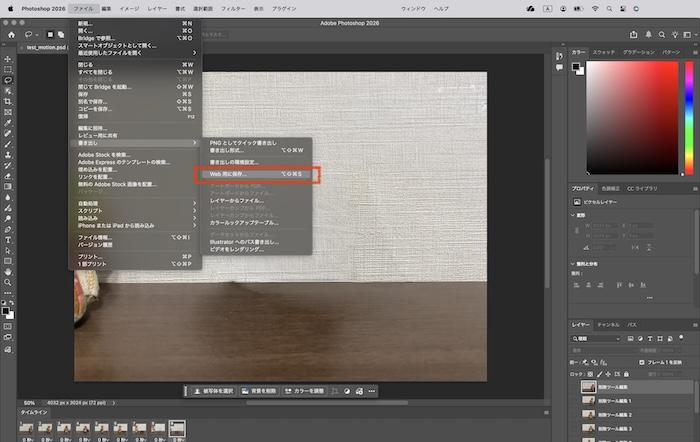Toggle the フレーム 1 を反映 checkbox
Viewport: 700px width, 442px height.
[x=642, y=362]
